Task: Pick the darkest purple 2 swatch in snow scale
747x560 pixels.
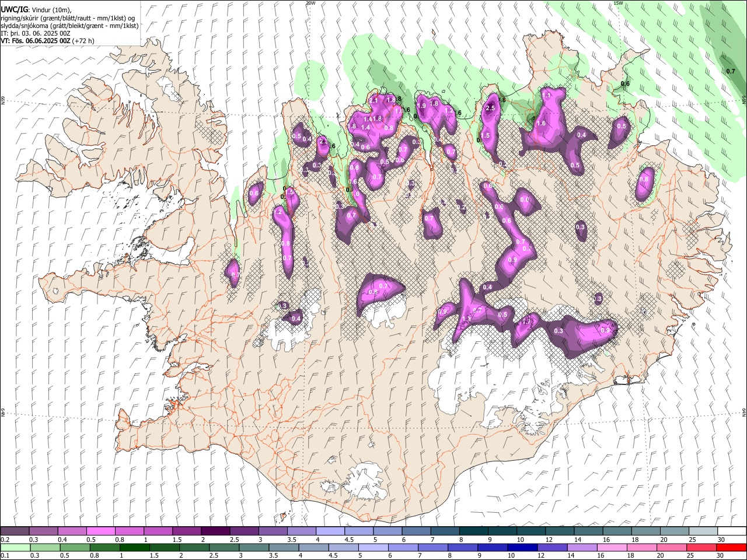Action: pos(215,531)
